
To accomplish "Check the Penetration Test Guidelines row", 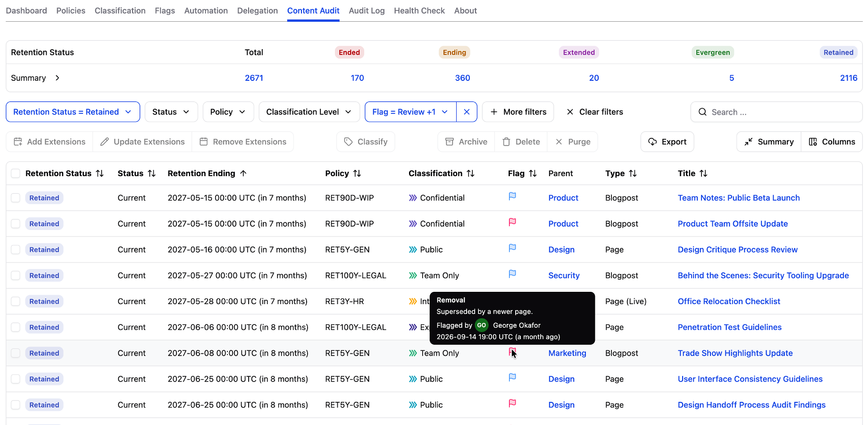I will click(16, 327).
